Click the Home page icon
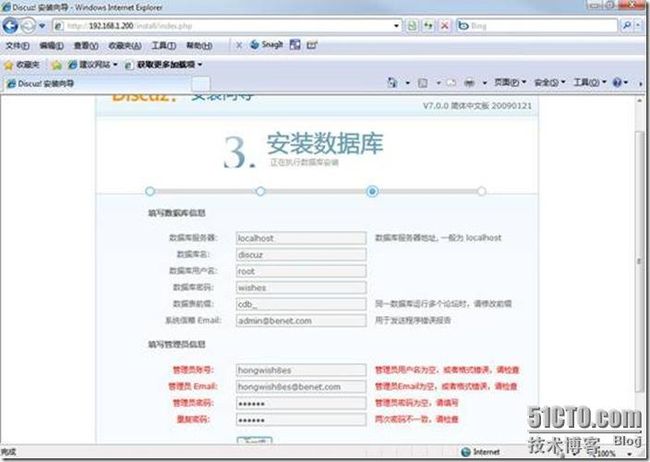This screenshot has width=650, height=462. (391, 83)
